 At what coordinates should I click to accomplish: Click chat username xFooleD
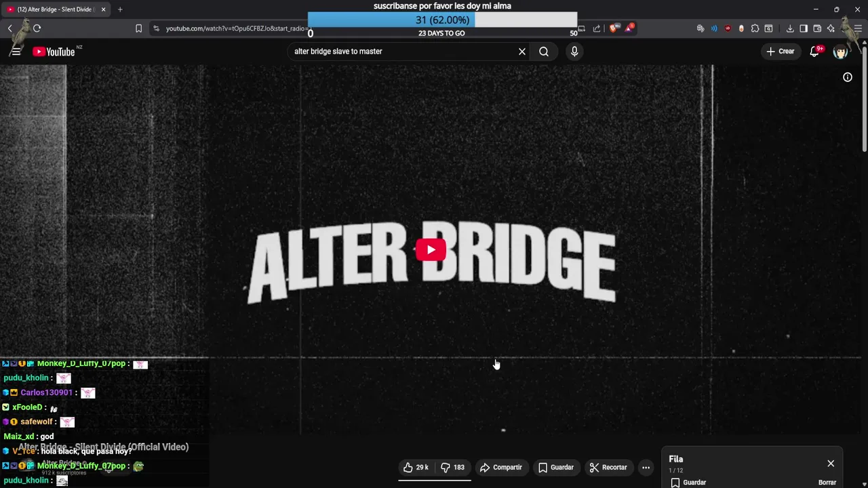(x=27, y=407)
